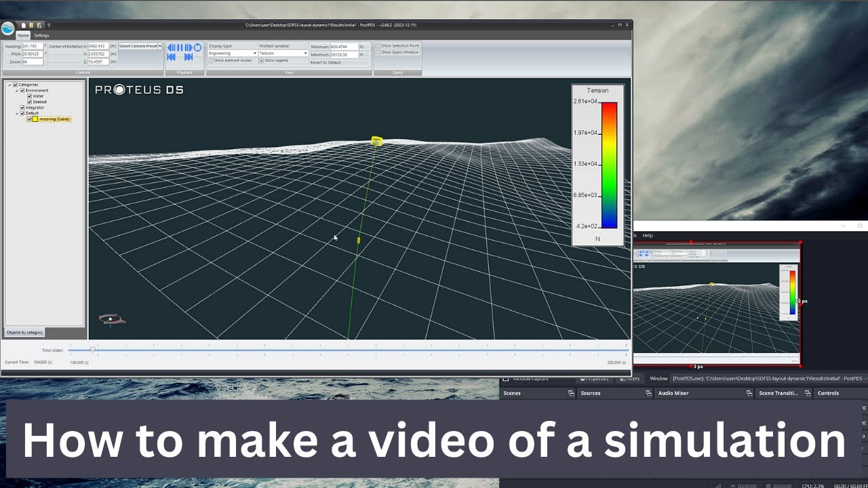Click the yellow mooring color swatch
Screen dimensions: 868x488
[35, 119]
